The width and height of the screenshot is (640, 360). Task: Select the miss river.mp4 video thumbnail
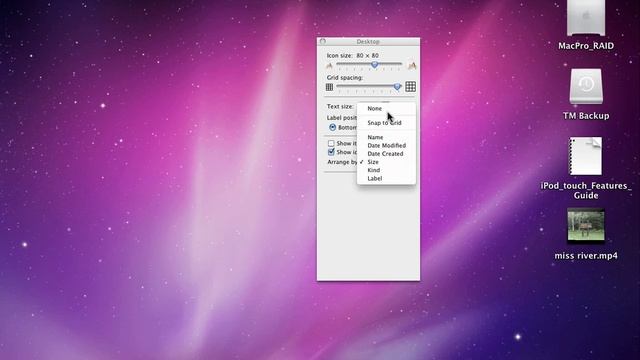click(586, 225)
